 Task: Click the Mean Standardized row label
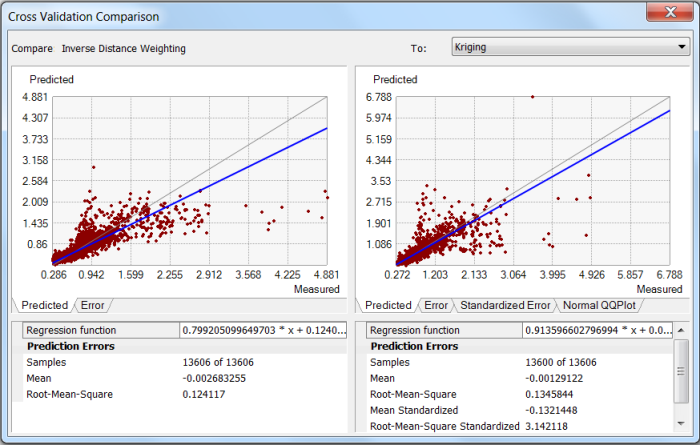pyautogui.click(x=414, y=410)
